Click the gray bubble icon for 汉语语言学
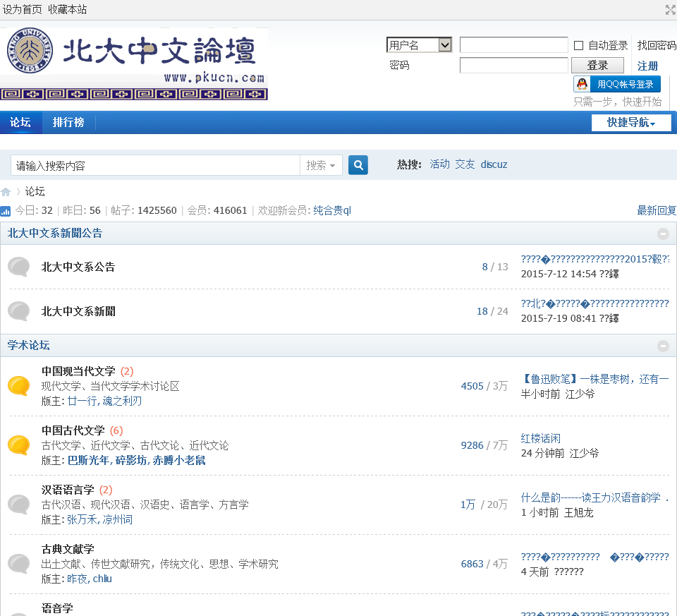 pyautogui.click(x=18, y=504)
